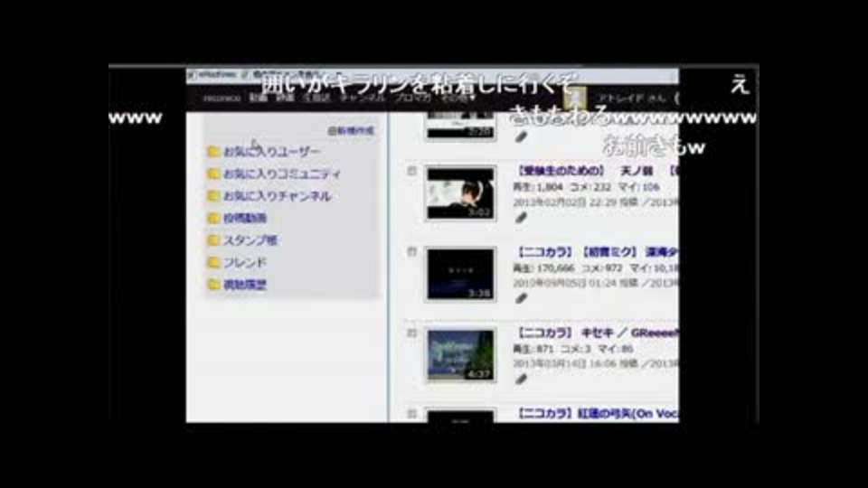Tick checkbox beside キセキ GReeeeN video

pyautogui.click(x=412, y=333)
